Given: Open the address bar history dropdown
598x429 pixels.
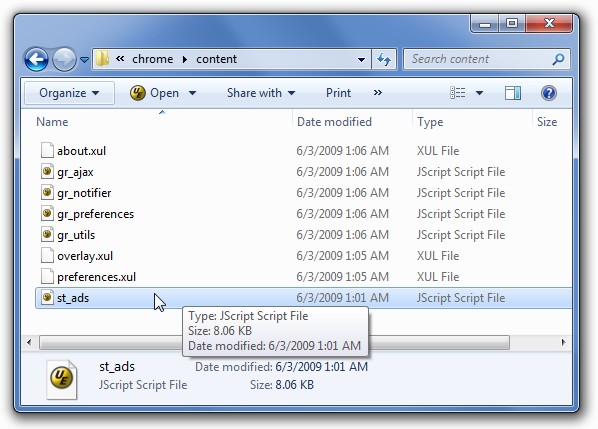Looking at the screenshot, I should (x=361, y=59).
